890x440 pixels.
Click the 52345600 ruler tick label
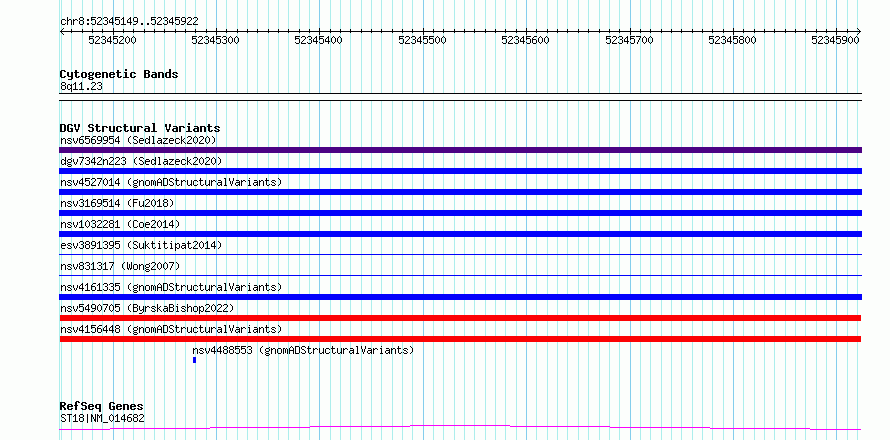coord(526,40)
